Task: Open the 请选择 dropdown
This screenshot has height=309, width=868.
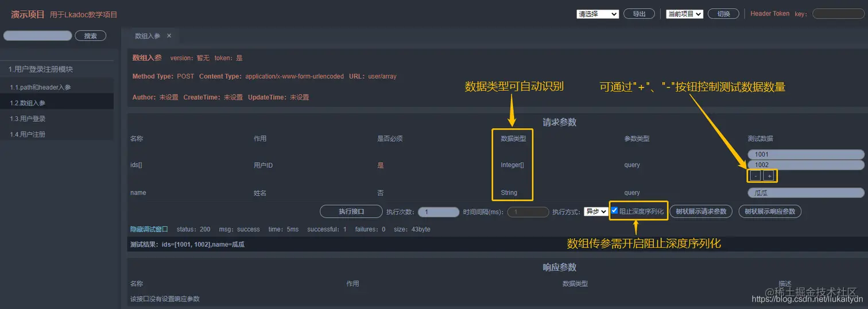Action: pyautogui.click(x=598, y=14)
